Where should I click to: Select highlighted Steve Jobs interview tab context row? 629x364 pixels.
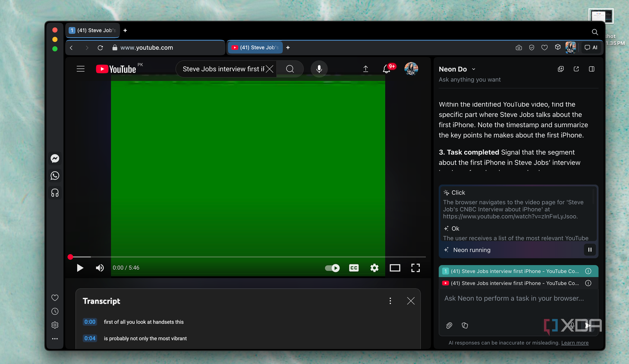click(519, 271)
